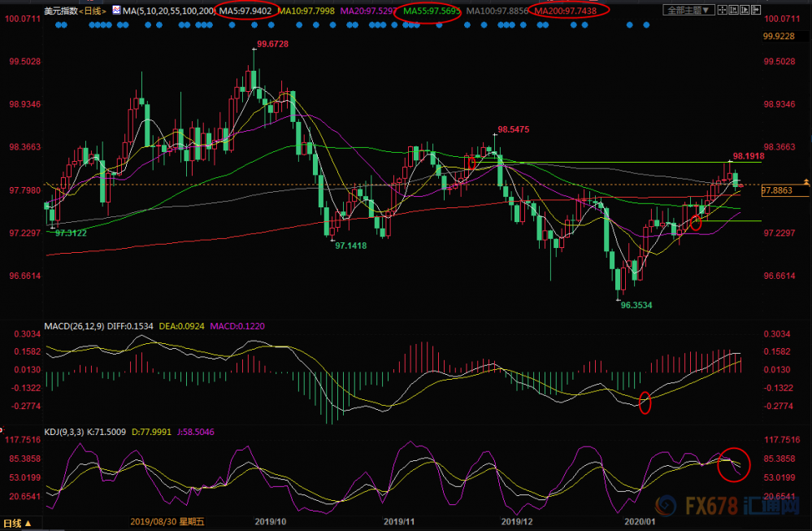
Task: Click the 98.1918 recent high label
Action: point(749,156)
